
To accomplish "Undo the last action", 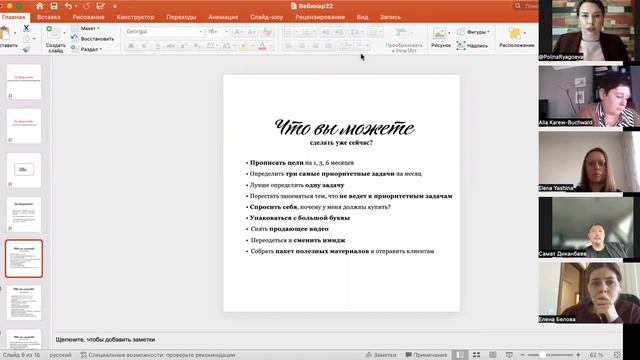I will pyautogui.click(x=68, y=6).
